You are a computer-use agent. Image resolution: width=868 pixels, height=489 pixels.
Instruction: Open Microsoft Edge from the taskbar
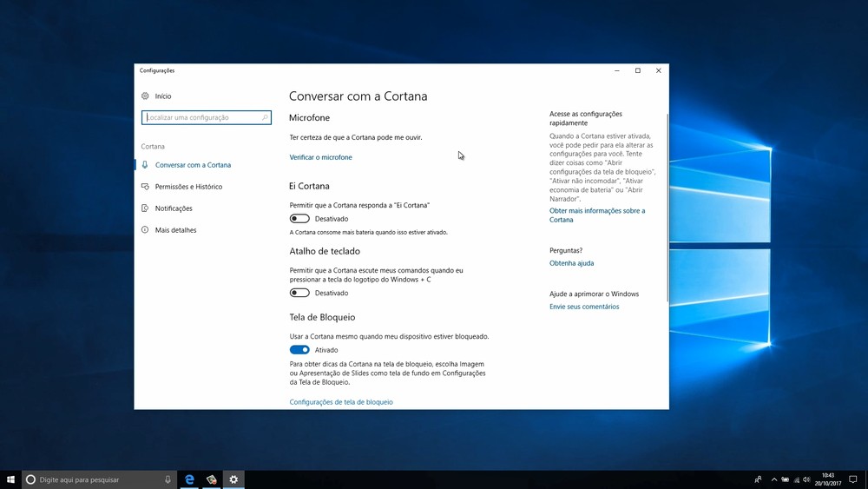tap(189, 479)
